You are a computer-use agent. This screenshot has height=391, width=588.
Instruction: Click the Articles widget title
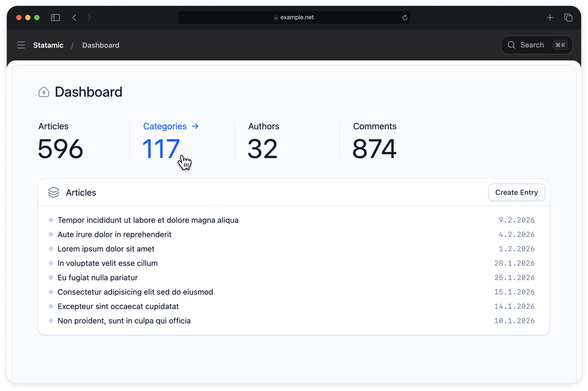[x=81, y=192]
